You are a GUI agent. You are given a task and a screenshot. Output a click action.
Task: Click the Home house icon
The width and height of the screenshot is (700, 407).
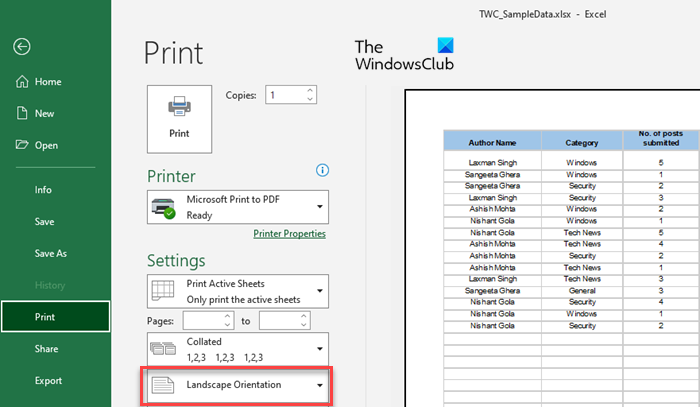[22, 81]
